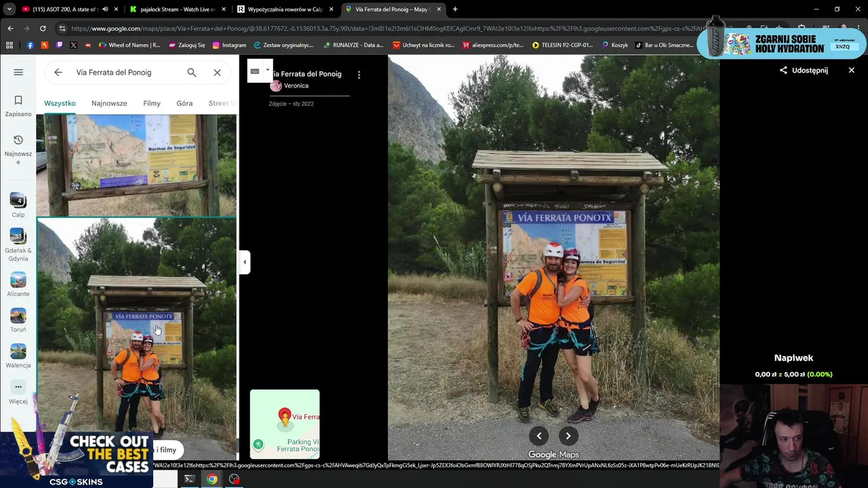Click the terminal taskbar icon

click(x=189, y=479)
